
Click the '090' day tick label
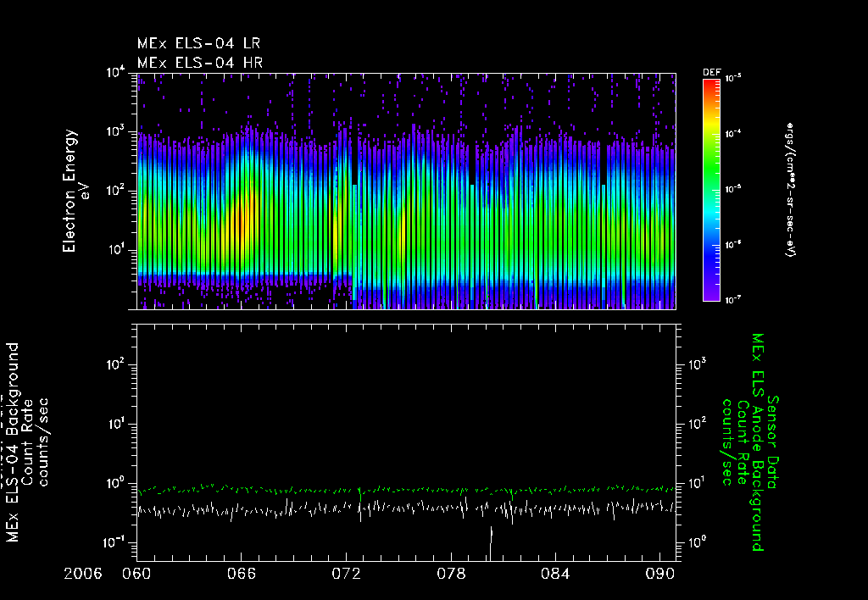[659, 574]
